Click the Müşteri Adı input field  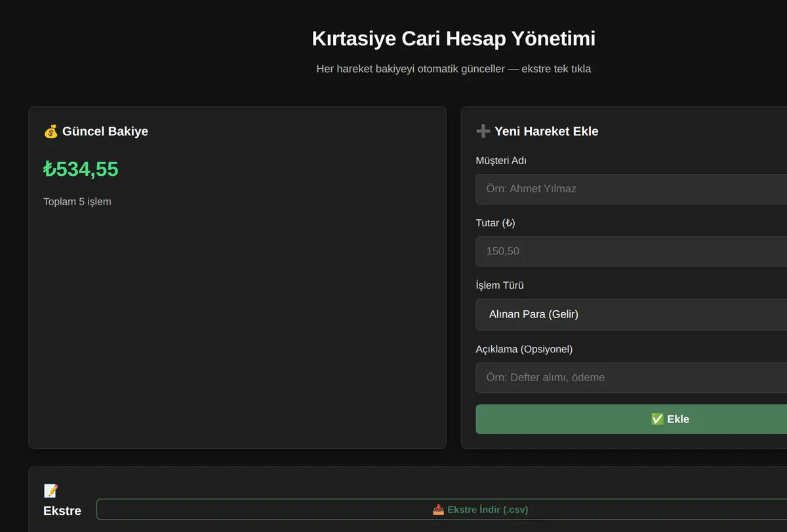pos(631,189)
